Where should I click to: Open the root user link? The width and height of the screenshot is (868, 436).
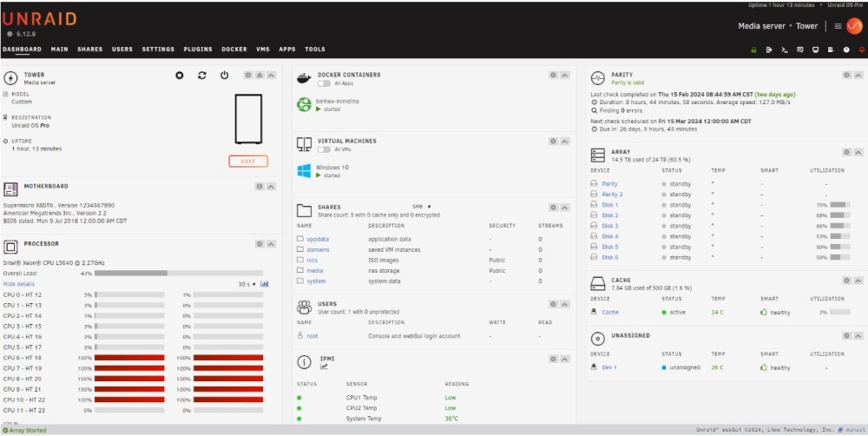pos(312,336)
